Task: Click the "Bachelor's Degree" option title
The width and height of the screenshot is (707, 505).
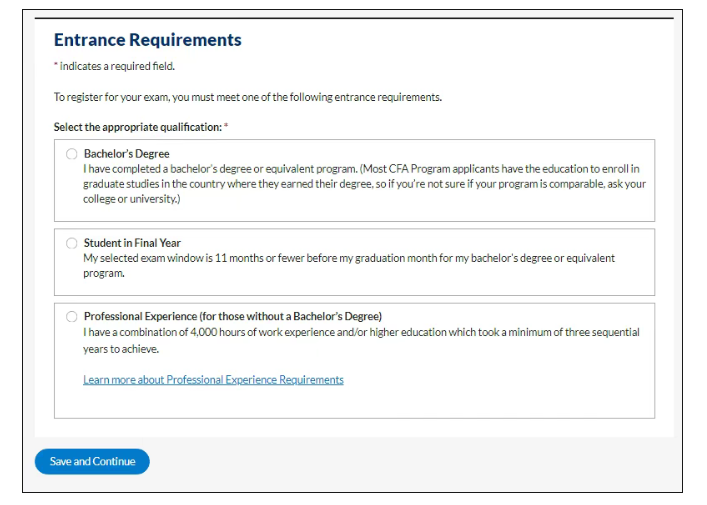Action: [x=126, y=155]
